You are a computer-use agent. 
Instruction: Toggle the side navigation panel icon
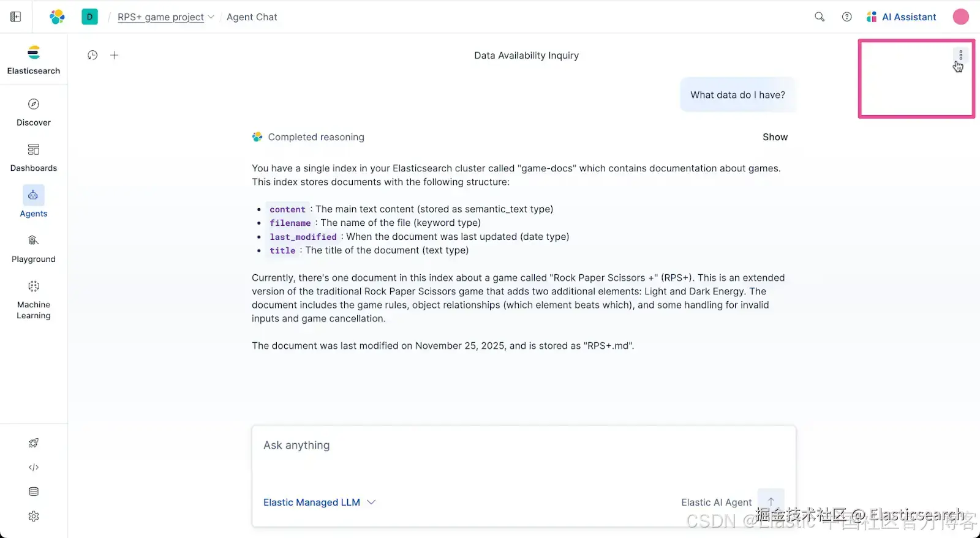(16, 17)
